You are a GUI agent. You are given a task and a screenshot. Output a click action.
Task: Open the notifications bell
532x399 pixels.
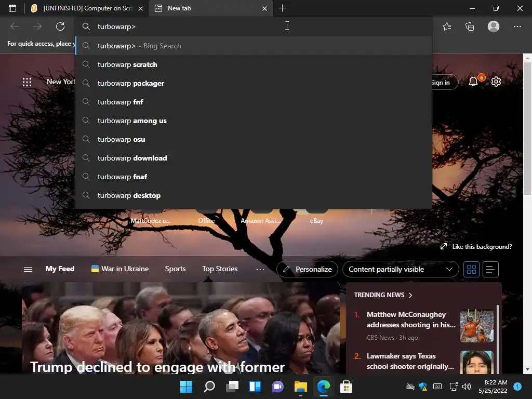(473, 82)
